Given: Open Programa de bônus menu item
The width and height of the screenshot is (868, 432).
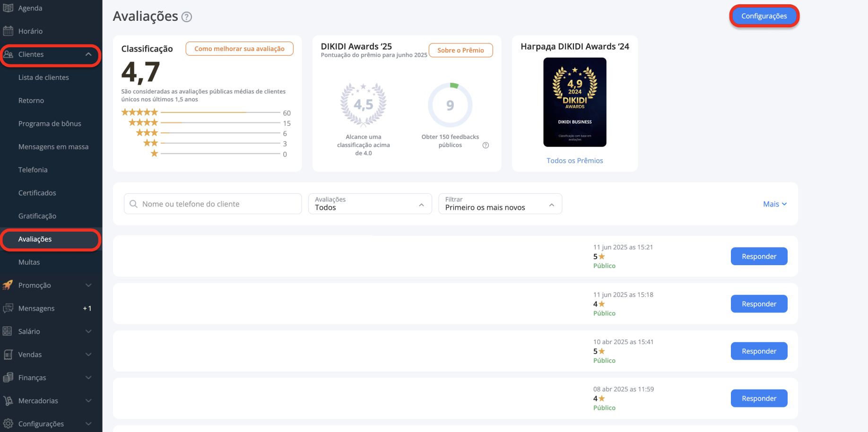Looking at the screenshot, I should (x=50, y=124).
